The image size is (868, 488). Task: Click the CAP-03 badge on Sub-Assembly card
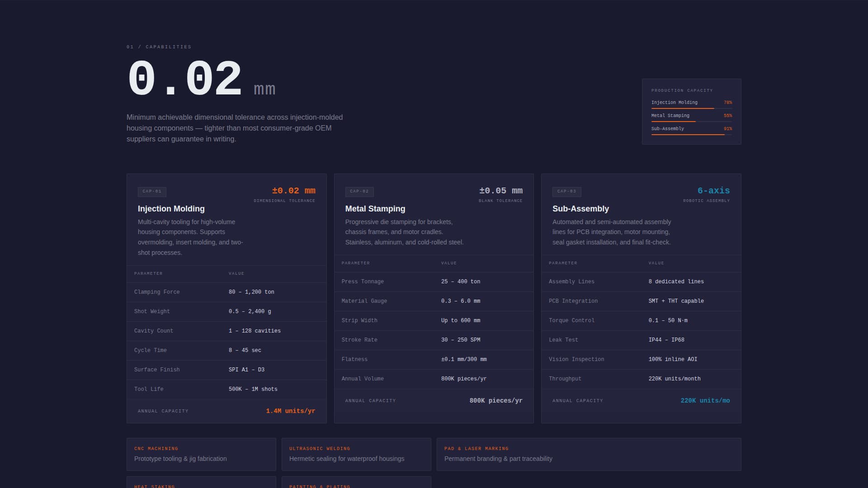[x=567, y=192]
